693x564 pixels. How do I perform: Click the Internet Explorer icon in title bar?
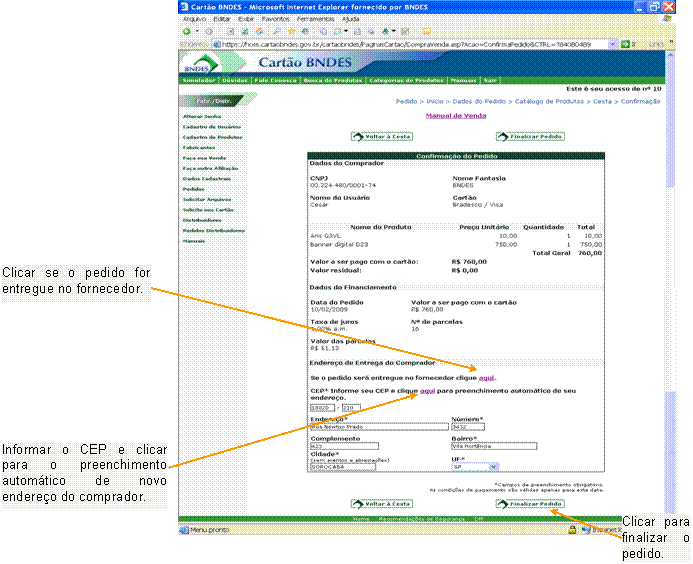(184, 7)
